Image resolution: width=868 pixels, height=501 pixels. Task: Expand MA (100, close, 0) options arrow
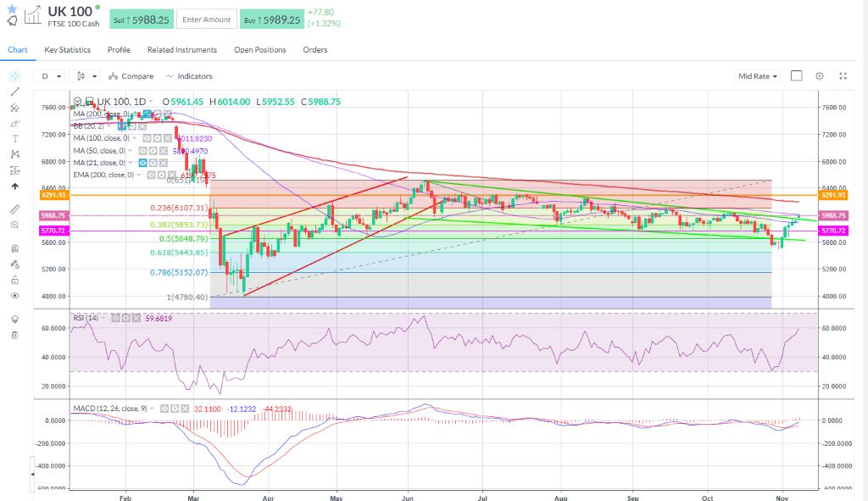135,138
